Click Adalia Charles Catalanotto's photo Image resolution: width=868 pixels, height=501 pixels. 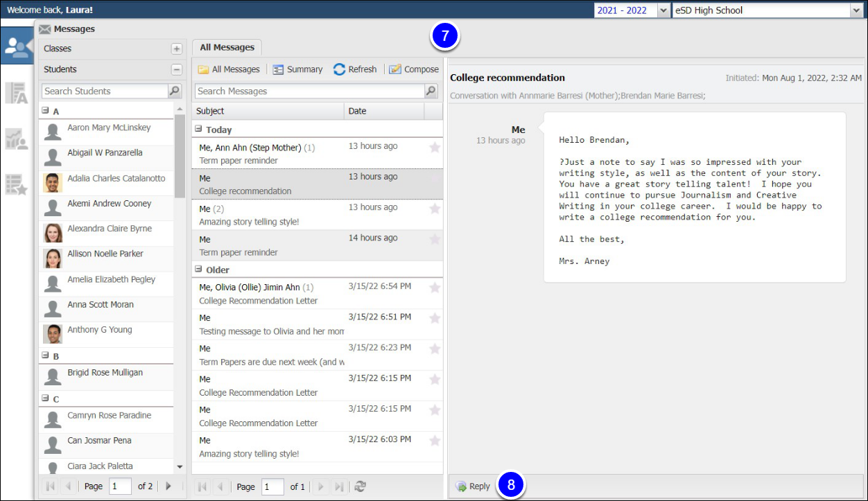[x=53, y=183]
